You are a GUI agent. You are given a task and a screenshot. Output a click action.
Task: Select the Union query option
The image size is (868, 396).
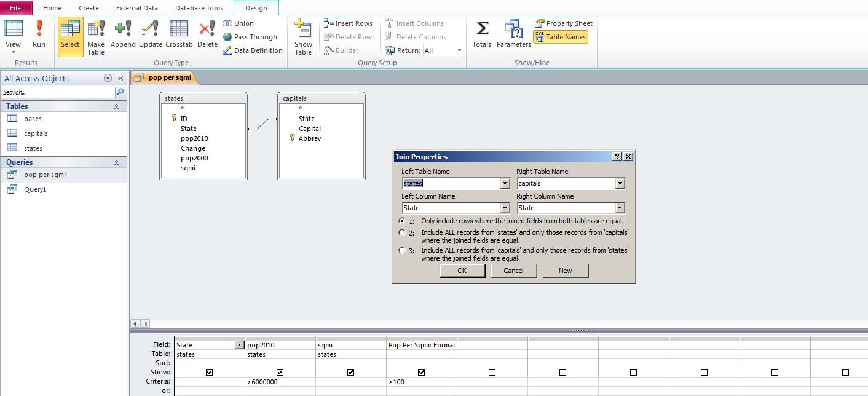point(239,23)
